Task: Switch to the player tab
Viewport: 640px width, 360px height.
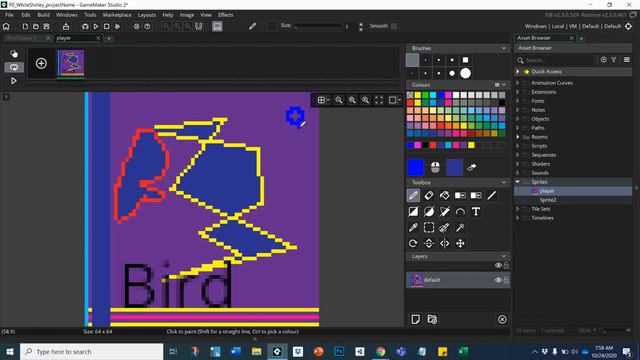Action: click(x=77, y=38)
